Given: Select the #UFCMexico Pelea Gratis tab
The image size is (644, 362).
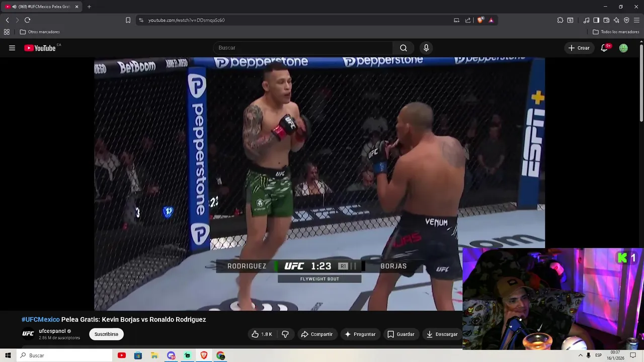Looking at the screenshot, I should (x=41, y=7).
